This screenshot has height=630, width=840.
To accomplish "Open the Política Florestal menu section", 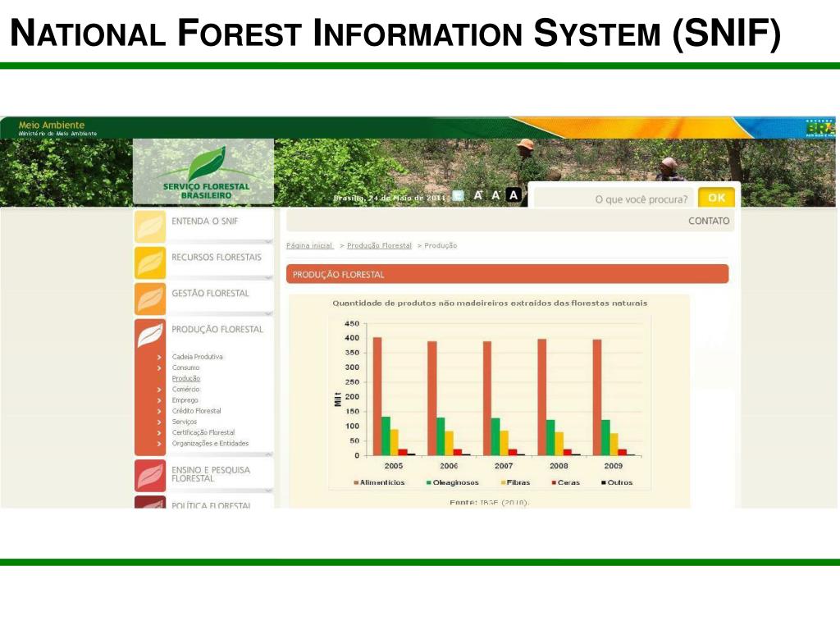I will click(211, 504).
